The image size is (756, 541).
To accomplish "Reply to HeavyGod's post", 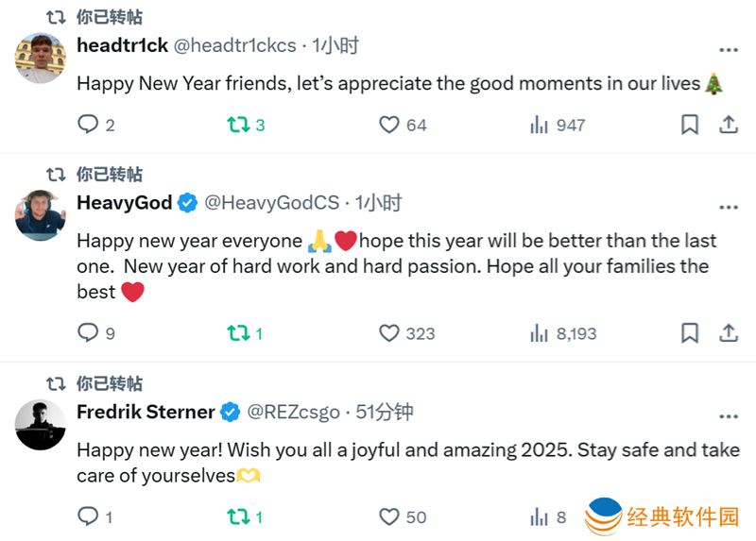I will pos(88,332).
